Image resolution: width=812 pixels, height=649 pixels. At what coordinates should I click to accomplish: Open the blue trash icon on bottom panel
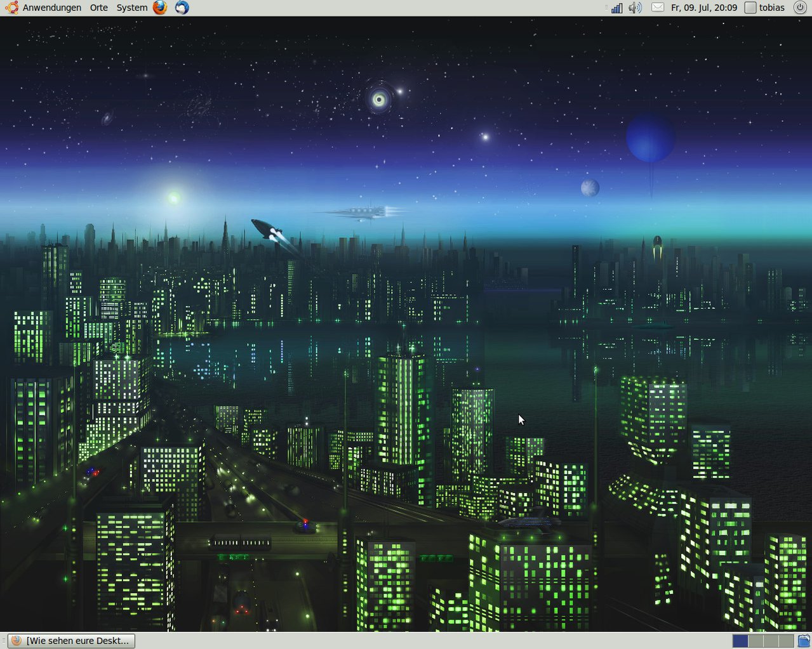pyautogui.click(x=804, y=641)
